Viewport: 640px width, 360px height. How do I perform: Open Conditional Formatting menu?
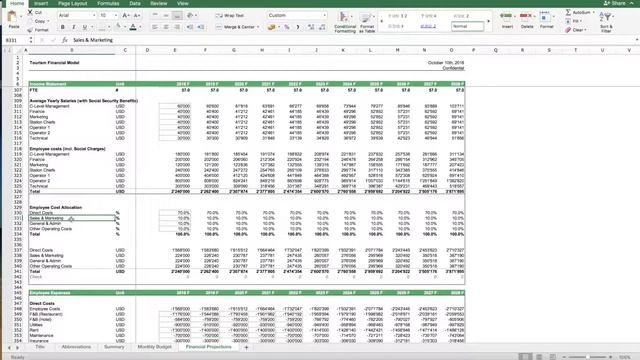pyautogui.click(x=345, y=22)
